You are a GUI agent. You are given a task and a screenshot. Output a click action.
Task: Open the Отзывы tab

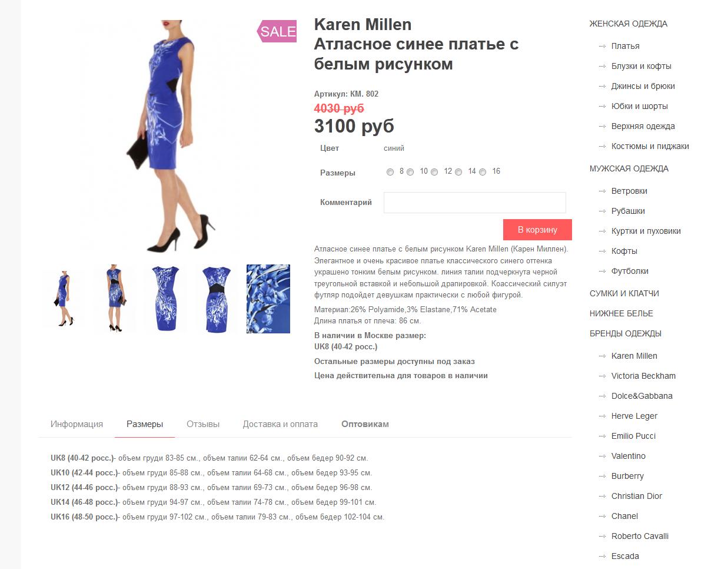(203, 424)
